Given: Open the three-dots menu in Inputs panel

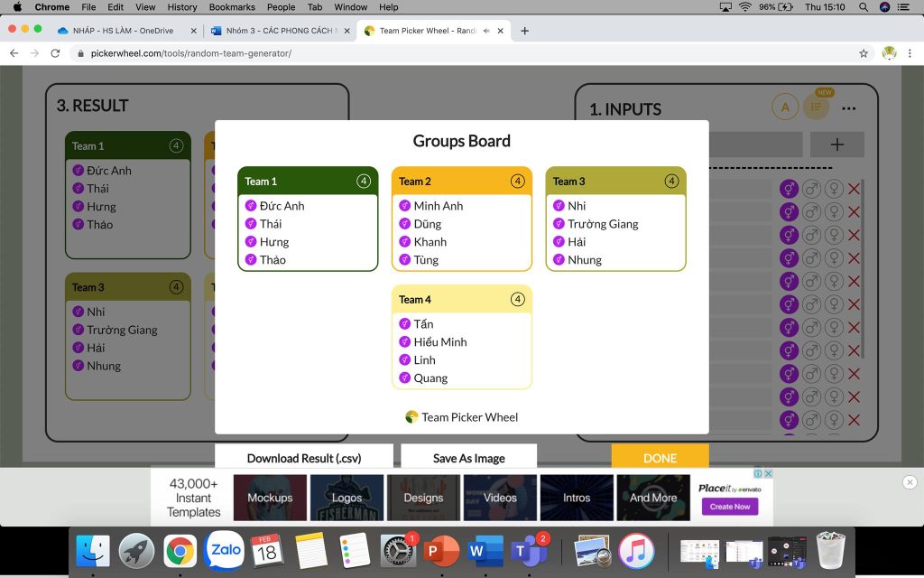Looking at the screenshot, I should (848, 108).
